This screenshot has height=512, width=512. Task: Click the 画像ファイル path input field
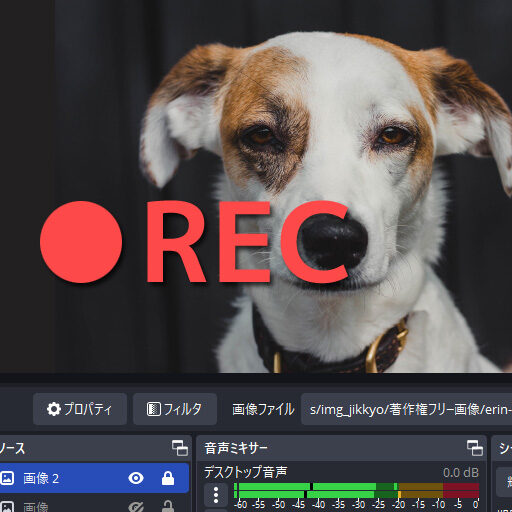click(x=406, y=409)
